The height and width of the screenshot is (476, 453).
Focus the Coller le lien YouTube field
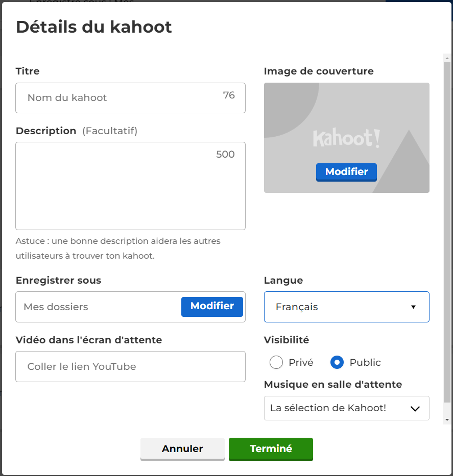[130, 367]
